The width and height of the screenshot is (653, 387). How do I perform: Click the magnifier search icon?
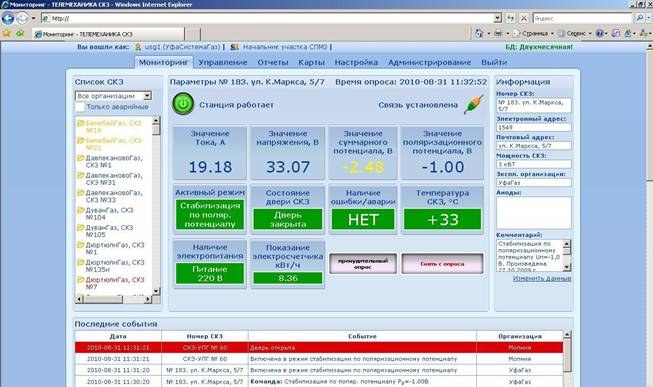[640, 18]
